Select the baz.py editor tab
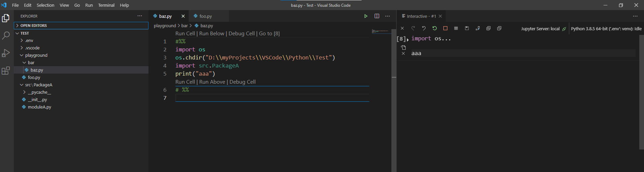Screen dimensions: 644x172 [x=169, y=16]
